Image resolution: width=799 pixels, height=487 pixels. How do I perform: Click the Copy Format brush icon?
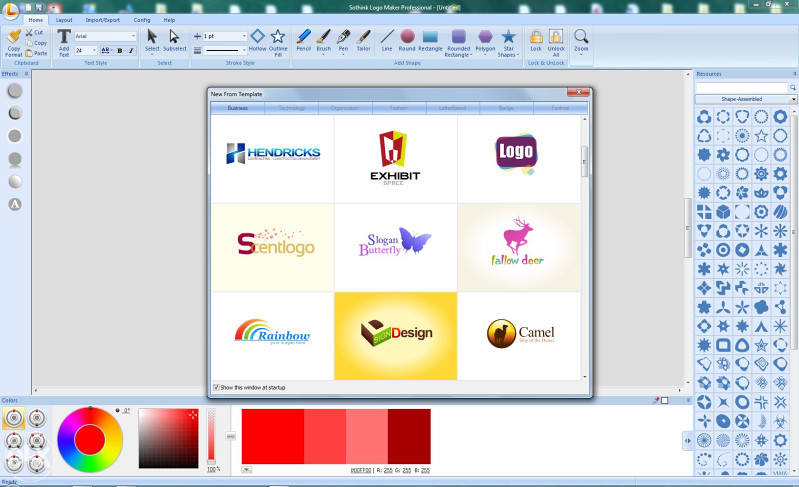pos(14,36)
